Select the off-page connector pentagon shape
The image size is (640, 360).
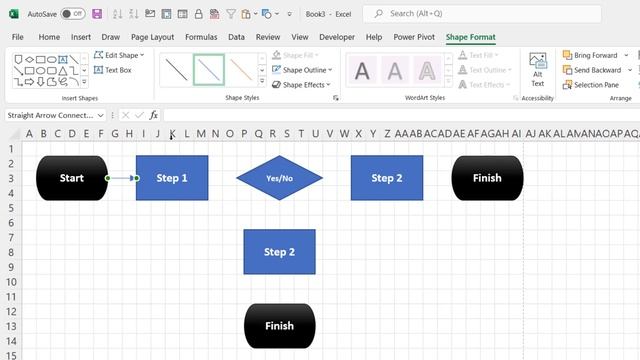pos(18,60)
